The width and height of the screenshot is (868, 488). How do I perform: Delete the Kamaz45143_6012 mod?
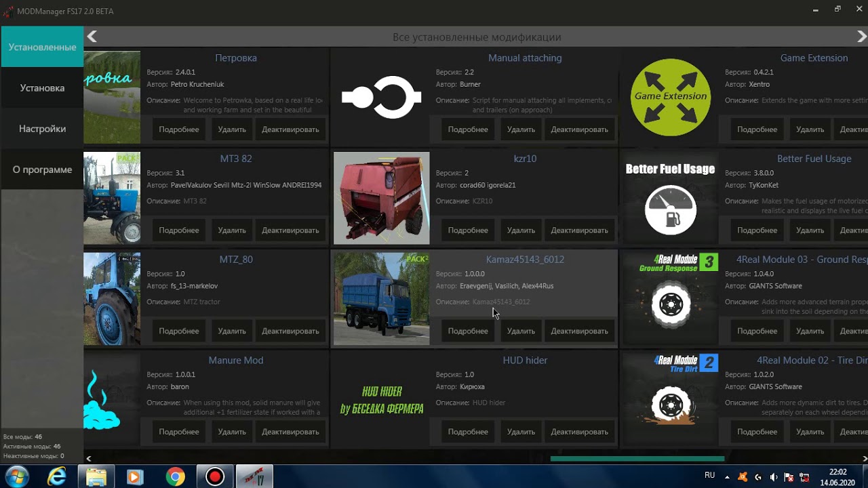(521, 331)
